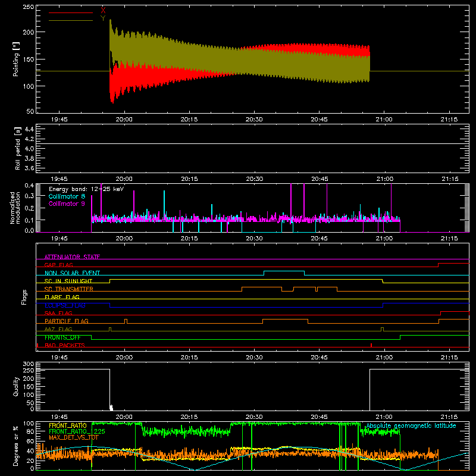Click the red X legend line
The image size is (476, 476).
(71, 12)
